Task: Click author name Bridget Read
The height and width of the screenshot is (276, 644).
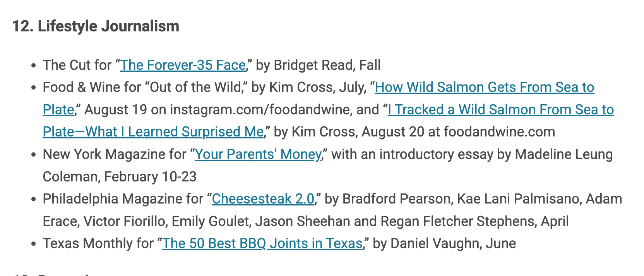Action: (314, 65)
